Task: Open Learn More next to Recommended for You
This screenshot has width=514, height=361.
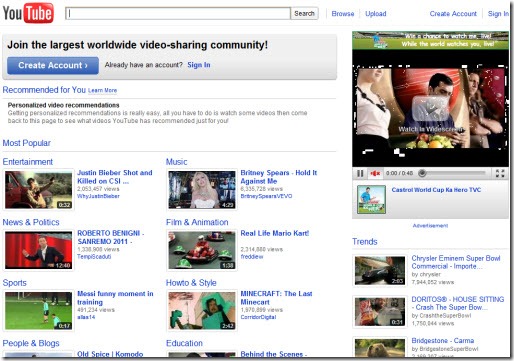Action: click(x=102, y=90)
